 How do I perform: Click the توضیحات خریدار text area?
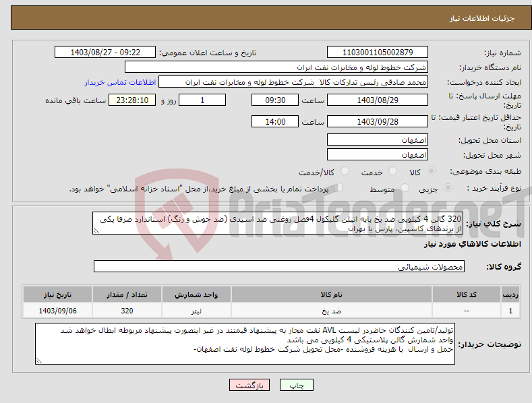pos(245,344)
